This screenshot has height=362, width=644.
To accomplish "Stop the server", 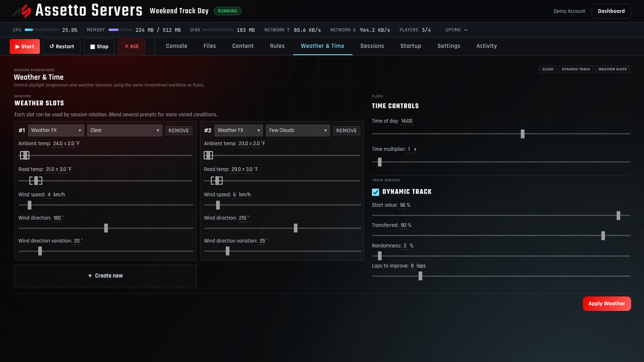I will (99, 47).
